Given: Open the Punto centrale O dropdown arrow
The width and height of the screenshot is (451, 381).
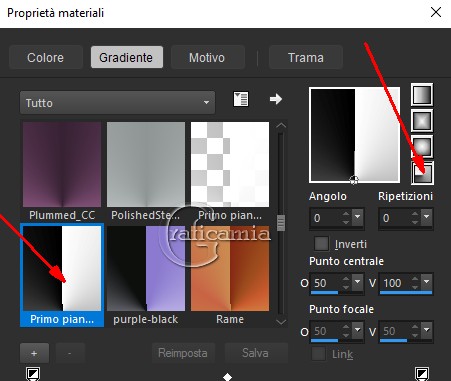Looking at the screenshot, I should click(358, 282).
